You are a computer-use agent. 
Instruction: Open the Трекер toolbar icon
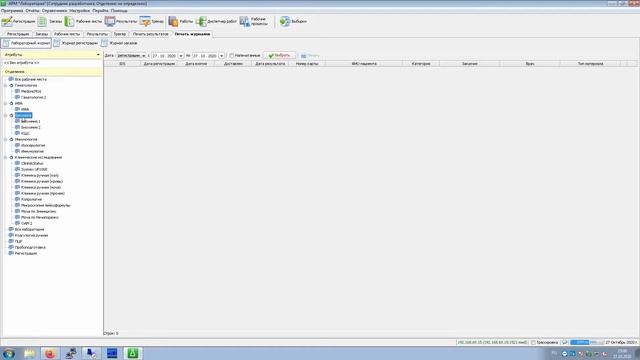click(x=145, y=21)
